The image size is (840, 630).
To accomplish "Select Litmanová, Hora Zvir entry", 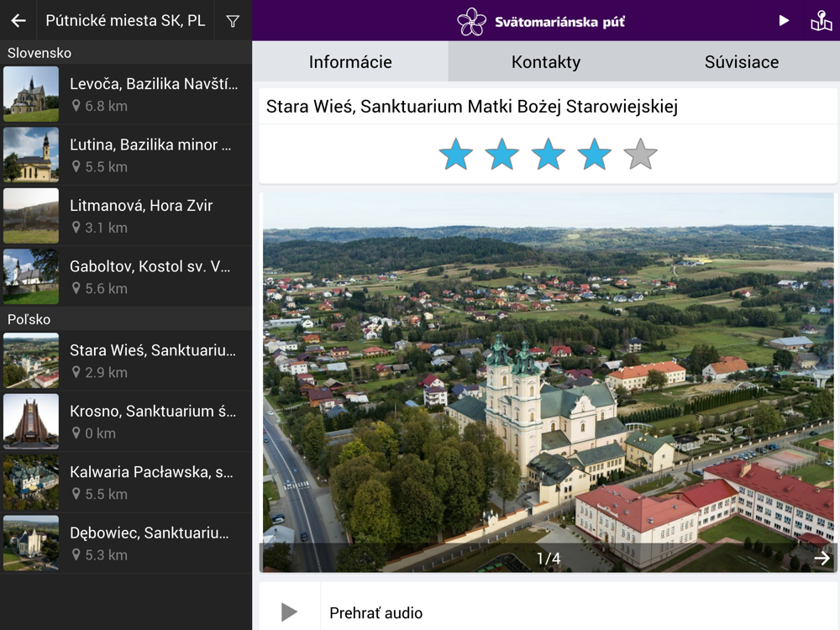I will click(127, 216).
